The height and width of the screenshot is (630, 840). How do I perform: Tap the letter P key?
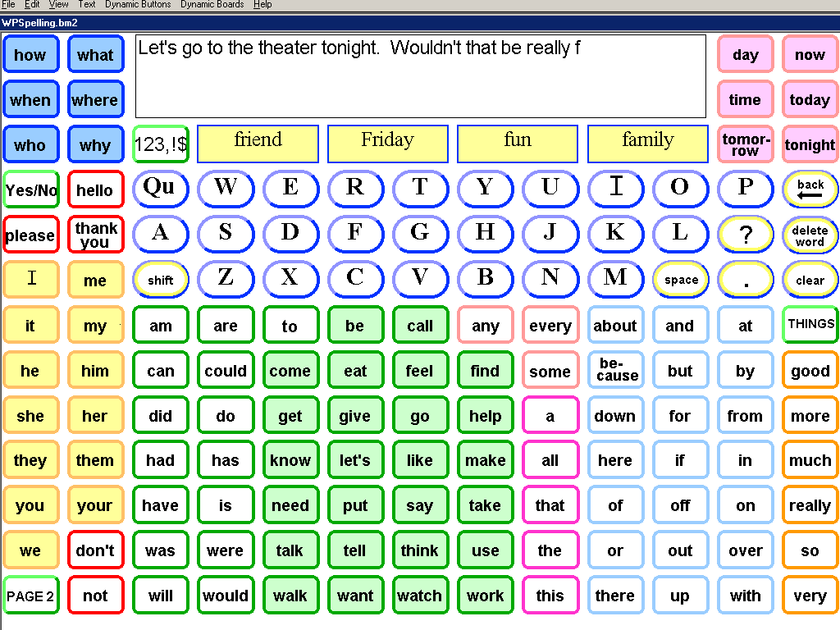pos(745,189)
